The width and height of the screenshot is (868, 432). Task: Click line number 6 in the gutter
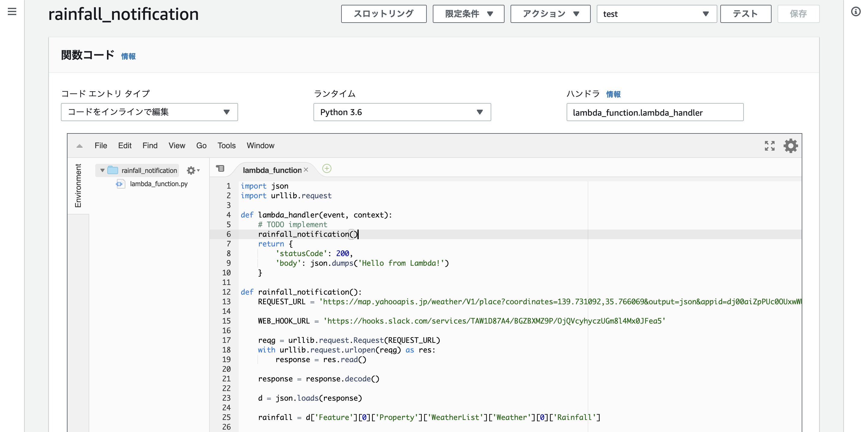coord(229,234)
